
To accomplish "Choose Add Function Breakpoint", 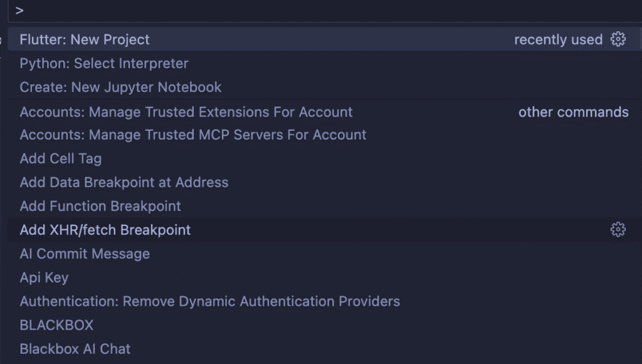I will tap(100, 206).
